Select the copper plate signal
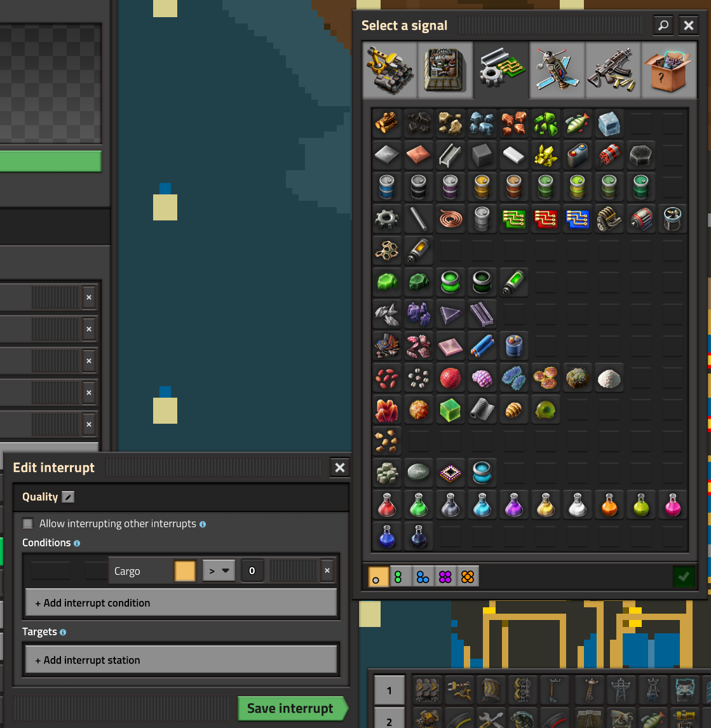Image resolution: width=711 pixels, height=728 pixels. click(x=419, y=154)
